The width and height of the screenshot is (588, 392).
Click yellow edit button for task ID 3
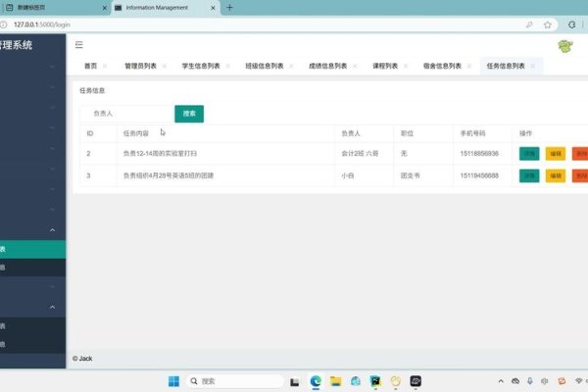tap(556, 175)
